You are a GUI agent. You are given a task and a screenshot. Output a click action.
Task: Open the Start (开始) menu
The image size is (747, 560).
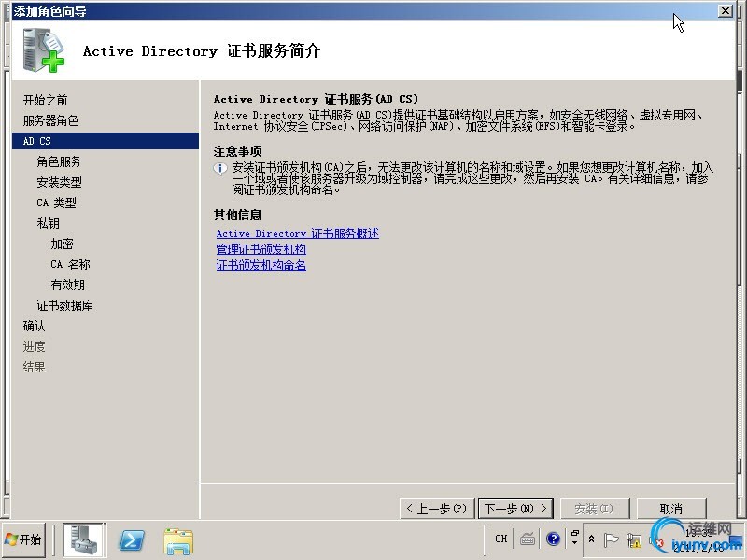(24, 539)
